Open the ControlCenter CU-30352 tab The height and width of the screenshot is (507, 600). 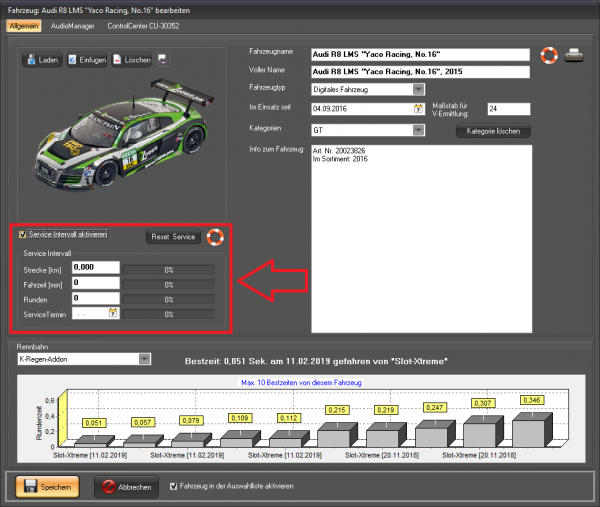(x=143, y=26)
